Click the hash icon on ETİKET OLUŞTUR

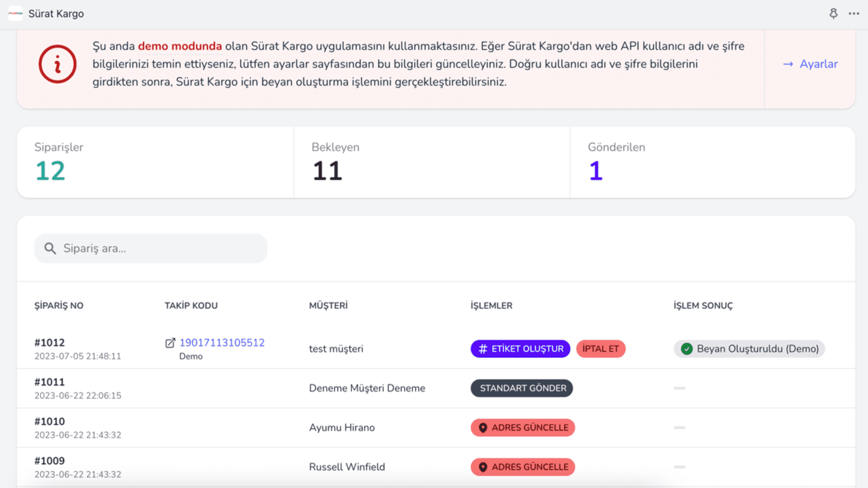point(482,349)
